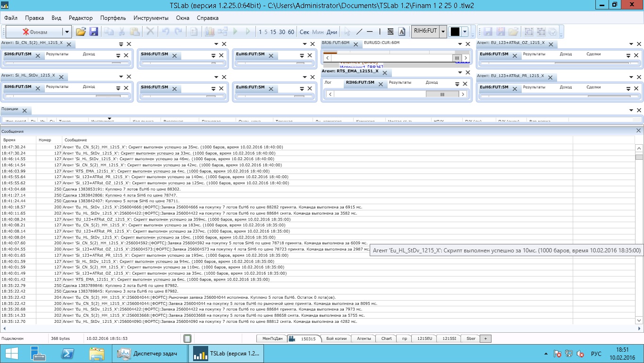Open the color picker dropdown arrow

pyautogui.click(x=465, y=32)
